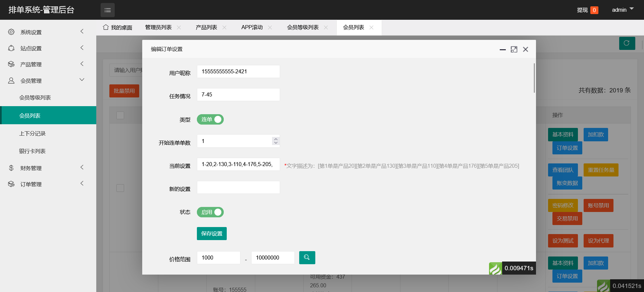Click the 我的桌面 home tab

pos(117,27)
